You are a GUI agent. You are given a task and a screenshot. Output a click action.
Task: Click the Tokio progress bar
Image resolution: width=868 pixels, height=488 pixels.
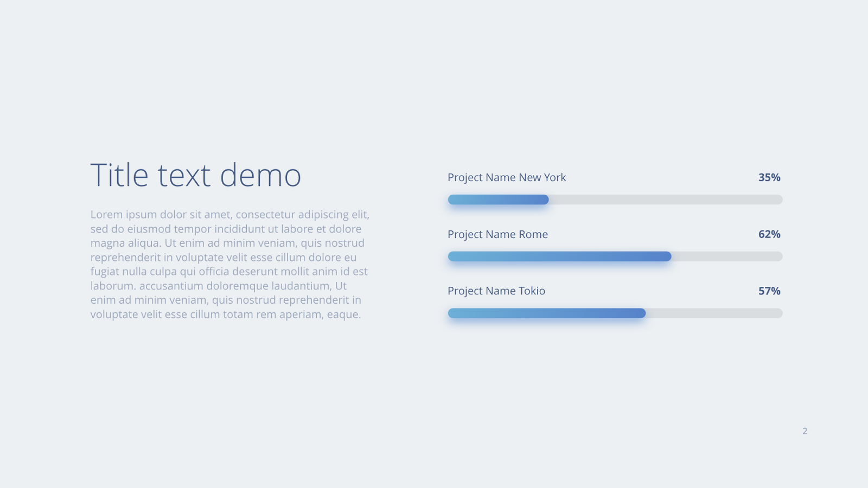615,313
